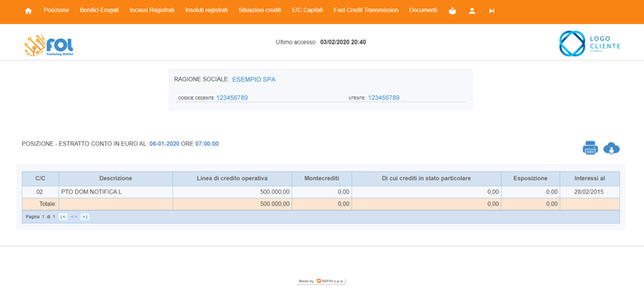Open the reader/manual book icon
644x297 pixels.
click(452, 11)
